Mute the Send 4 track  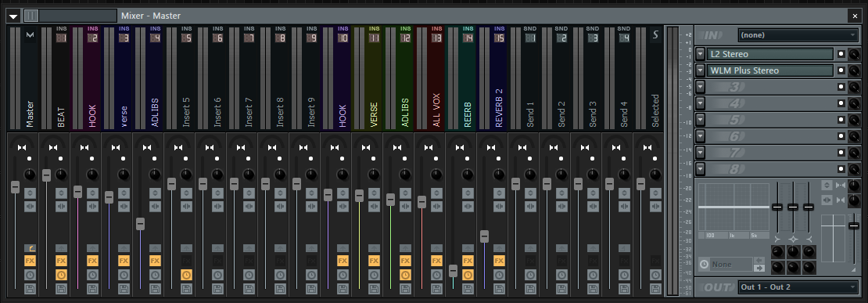[624, 159]
